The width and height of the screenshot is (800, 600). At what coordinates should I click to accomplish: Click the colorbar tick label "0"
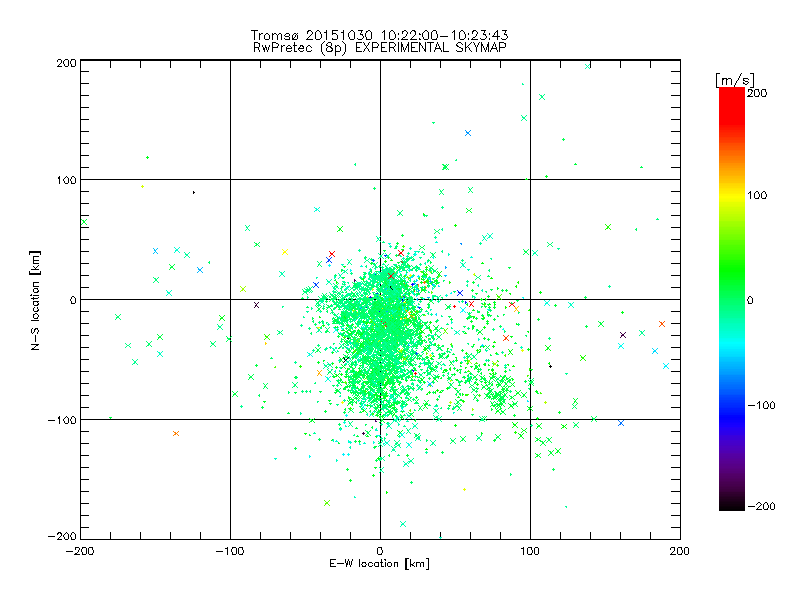coord(750,300)
